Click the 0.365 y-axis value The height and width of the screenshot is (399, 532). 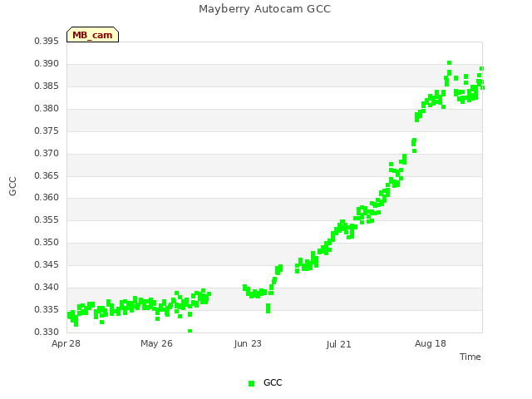click(47, 175)
